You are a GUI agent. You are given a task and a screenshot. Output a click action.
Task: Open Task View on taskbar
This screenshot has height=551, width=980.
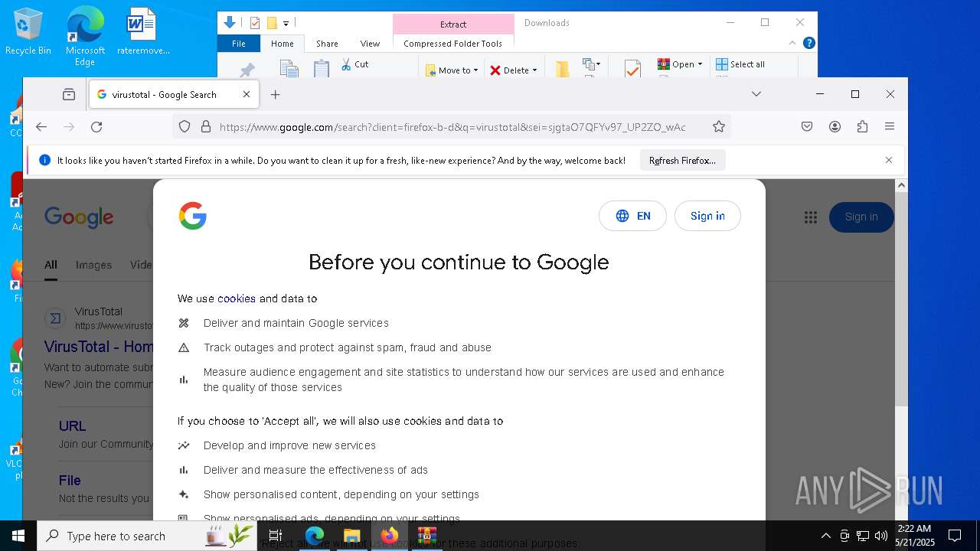point(276,536)
